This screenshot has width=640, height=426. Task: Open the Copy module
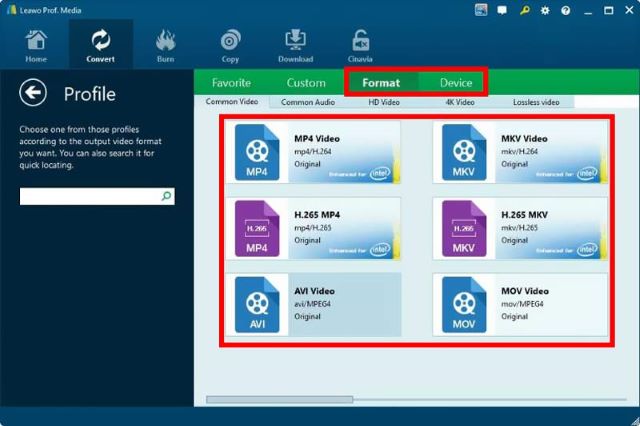click(x=230, y=46)
